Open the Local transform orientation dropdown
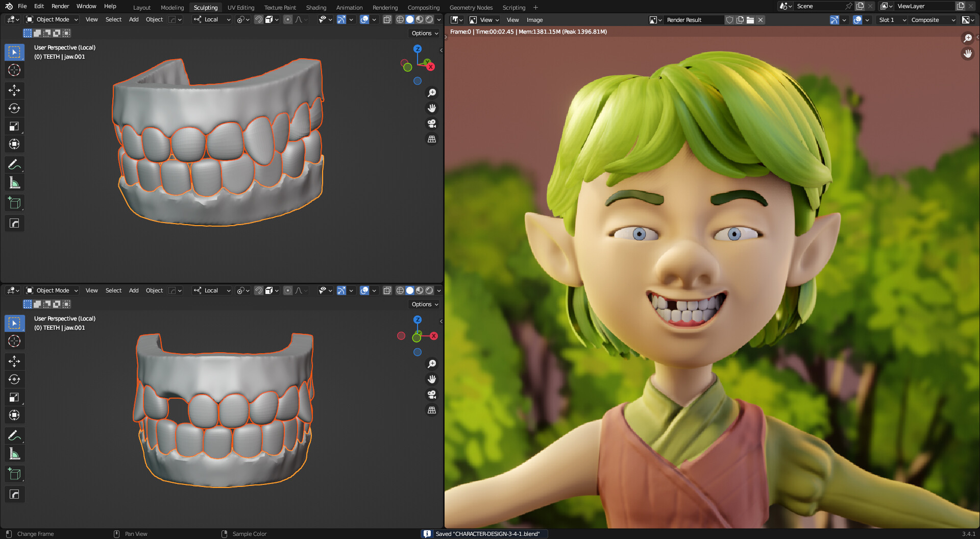Screen dimensions: 980x539 (211, 19)
